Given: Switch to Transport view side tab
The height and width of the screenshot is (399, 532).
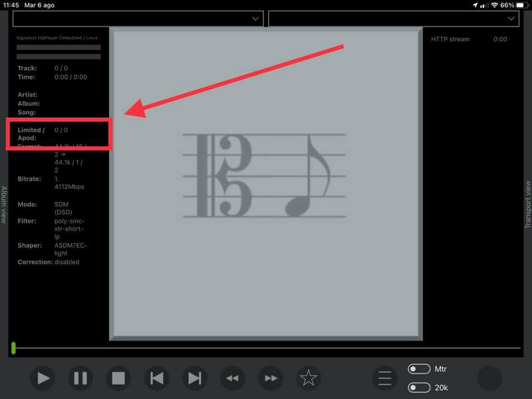Looking at the screenshot, I should point(528,204).
